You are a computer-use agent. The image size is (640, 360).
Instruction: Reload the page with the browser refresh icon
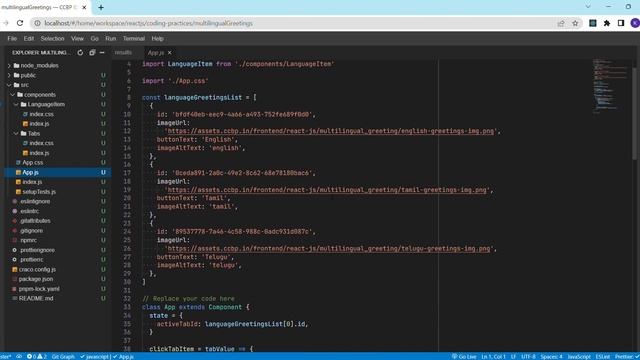(x=20, y=23)
